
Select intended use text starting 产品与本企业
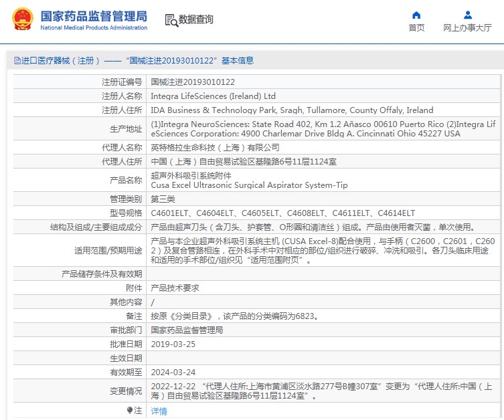click(x=323, y=250)
